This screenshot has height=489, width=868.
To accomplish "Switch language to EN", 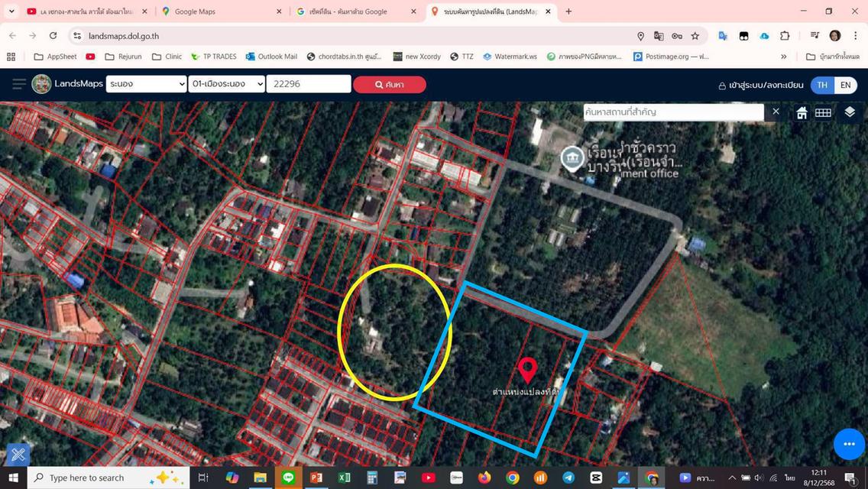I will pyautogui.click(x=846, y=85).
